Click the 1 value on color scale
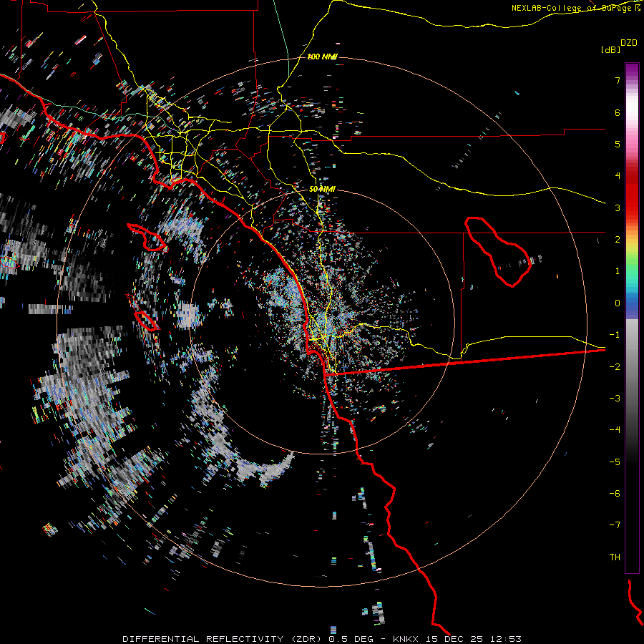644x644 pixels. [x=618, y=271]
